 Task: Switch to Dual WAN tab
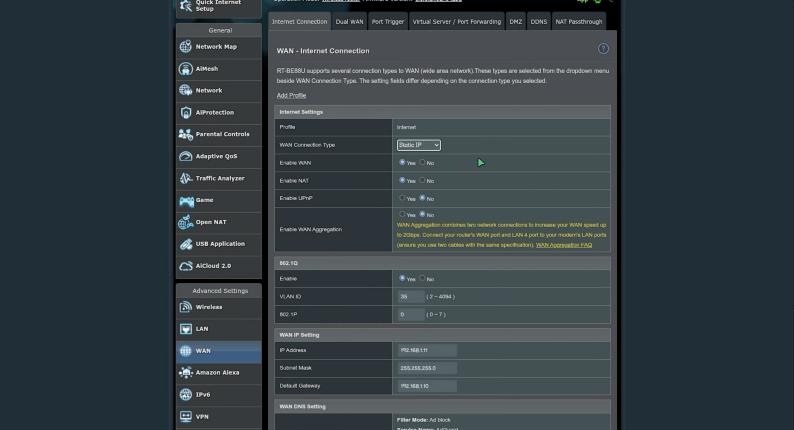[x=349, y=22]
